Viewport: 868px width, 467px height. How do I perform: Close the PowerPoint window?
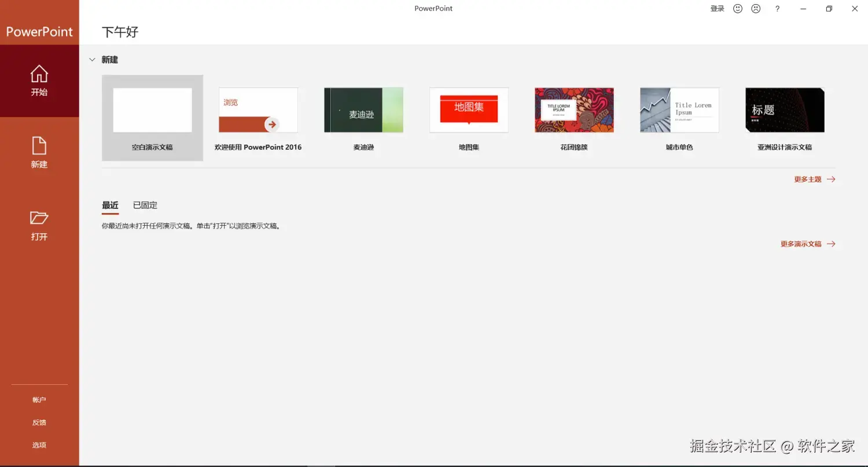pyautogui.click(x=855, y=9)
